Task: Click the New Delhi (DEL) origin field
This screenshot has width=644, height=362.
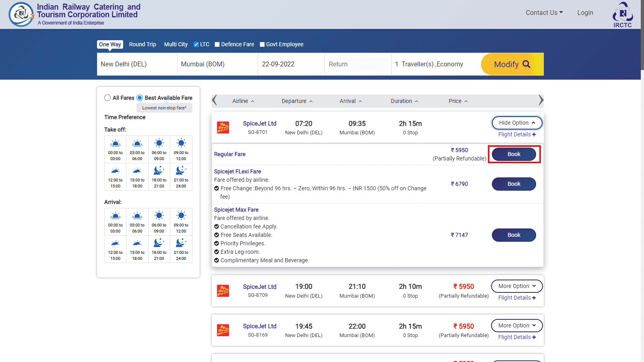Action: tap(137, 64)
